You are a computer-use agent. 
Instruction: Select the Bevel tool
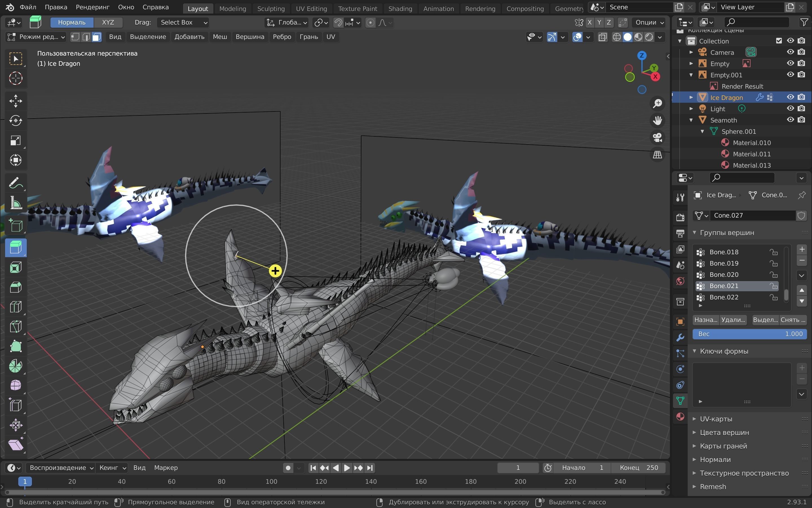tap(16, 287)
